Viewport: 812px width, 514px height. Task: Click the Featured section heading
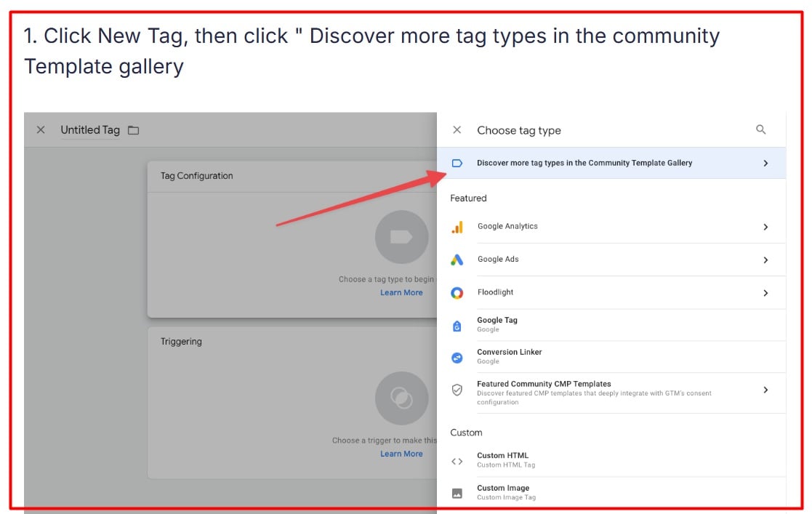(x=468, y=198)
